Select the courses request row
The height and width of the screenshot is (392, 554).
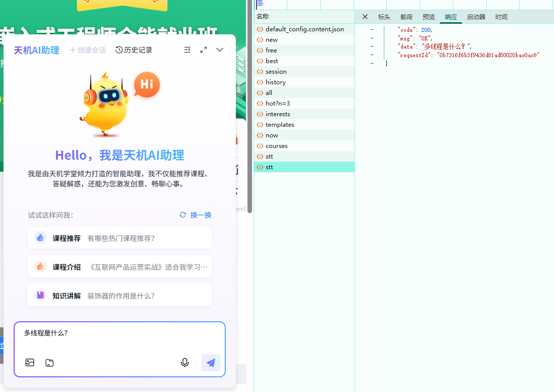click(304, 145)
